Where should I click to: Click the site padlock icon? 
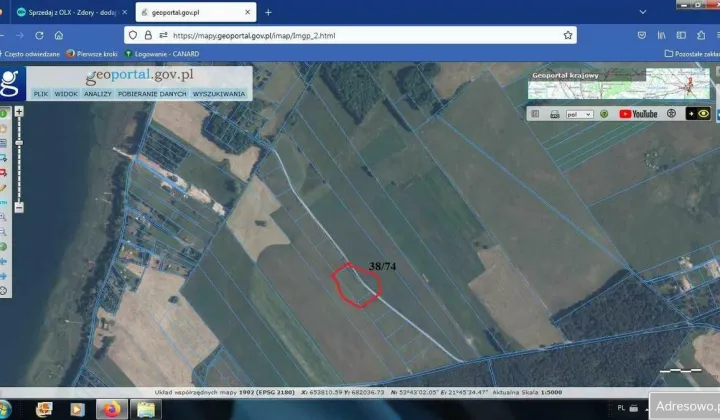click(148, 35)
